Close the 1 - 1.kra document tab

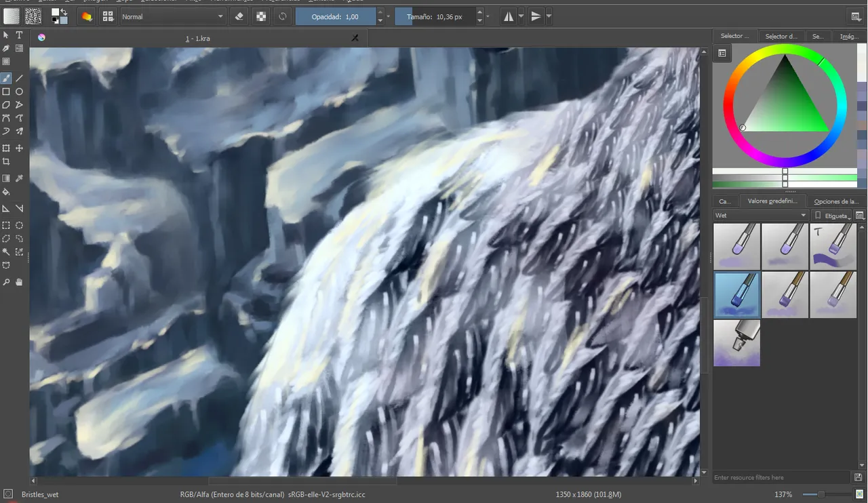tap(355, 39)
